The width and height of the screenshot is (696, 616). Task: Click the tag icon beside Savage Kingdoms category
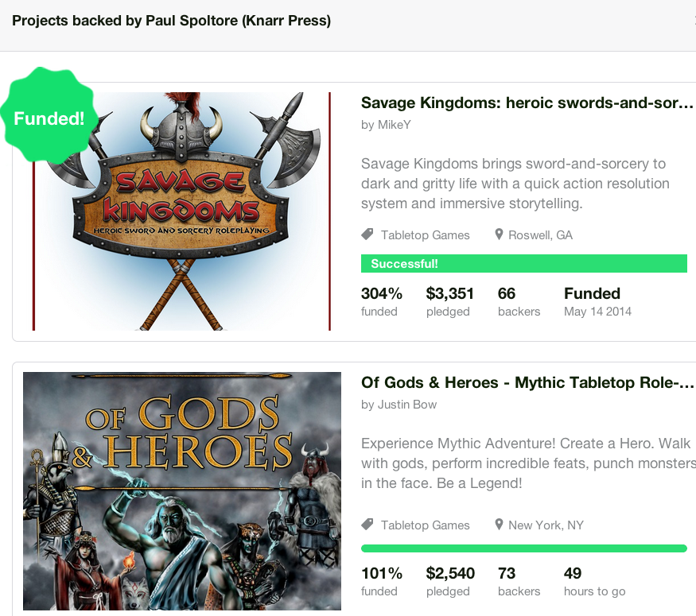[x=367, y=234]
